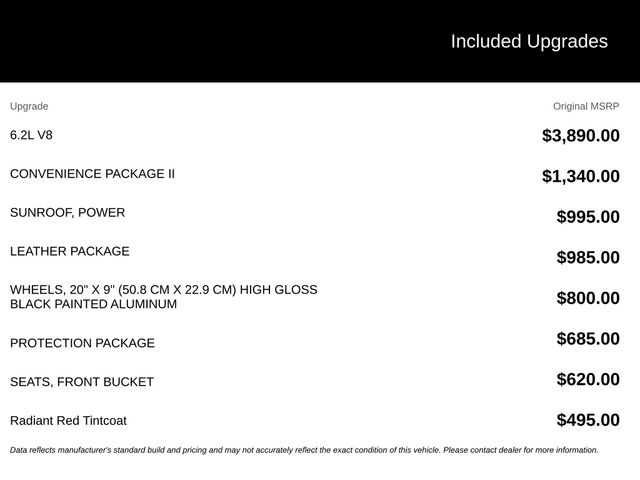Select the Convenience Package II entry

tap(92, 174)
